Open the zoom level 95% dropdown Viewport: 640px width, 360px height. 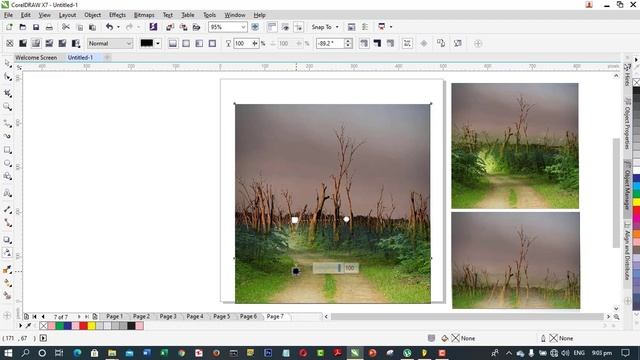pyautogui.click(x=243, y=27)
